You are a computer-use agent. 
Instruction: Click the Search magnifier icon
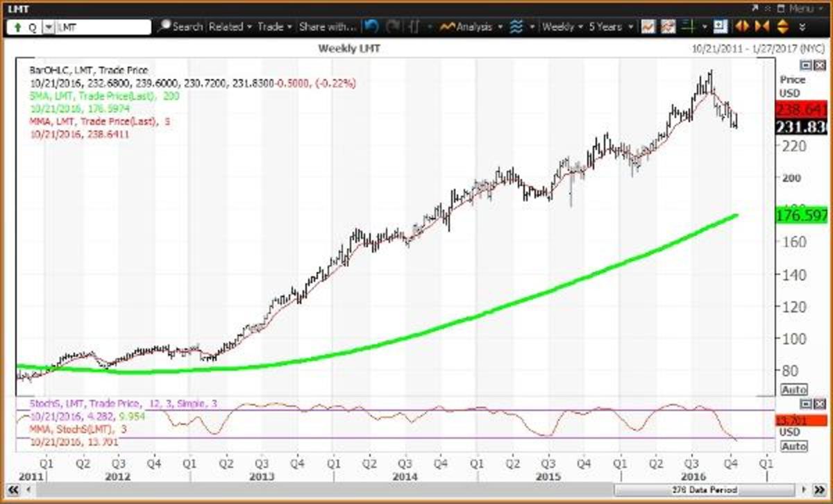pyautogui.click(x=165, y=27)
